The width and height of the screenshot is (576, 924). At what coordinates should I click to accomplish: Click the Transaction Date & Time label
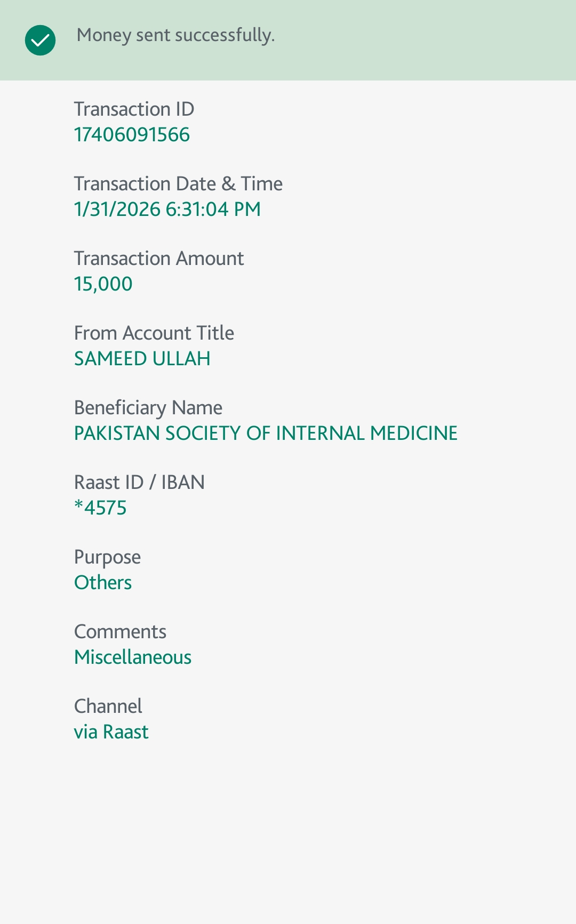click(178, 183)
